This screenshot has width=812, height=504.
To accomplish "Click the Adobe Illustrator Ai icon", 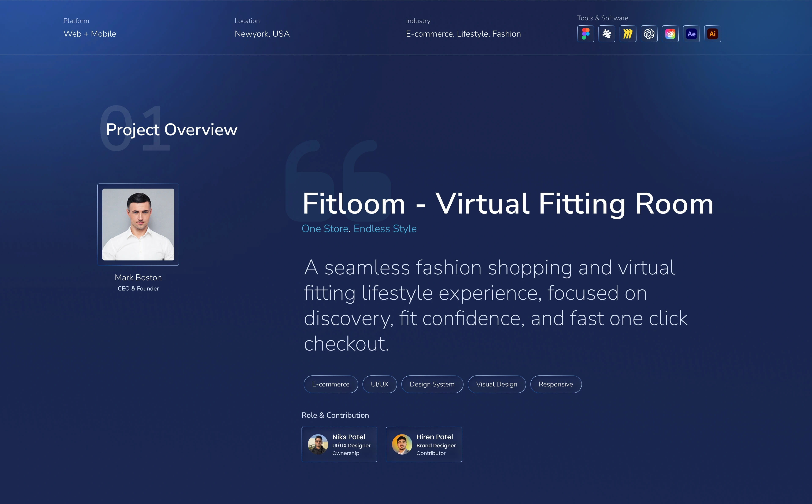I will [x=712, y=34].
